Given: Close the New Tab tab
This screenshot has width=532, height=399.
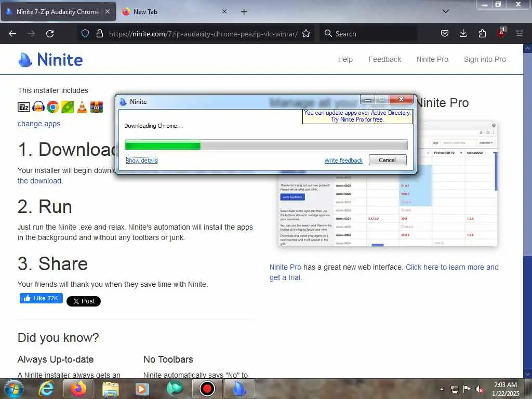Looking at the screenshot, I should (224, 11).
